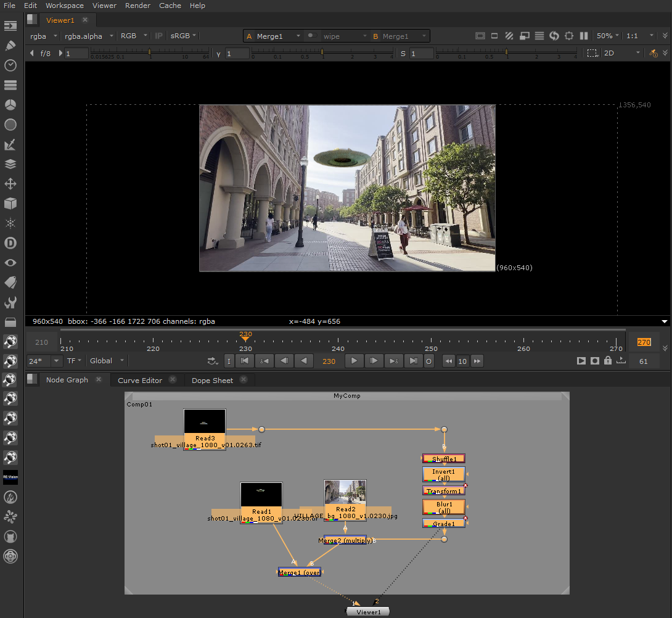Click the Read2 node thumbnail
The width and height of the screenshot is (672, 618).
click(345, 492)
